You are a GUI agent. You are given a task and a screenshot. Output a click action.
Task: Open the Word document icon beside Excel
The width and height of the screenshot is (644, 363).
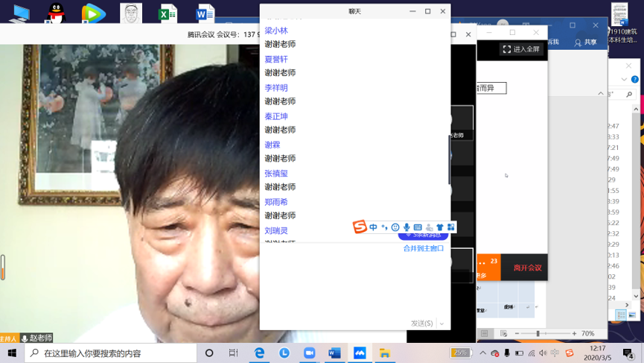[205, 13]
